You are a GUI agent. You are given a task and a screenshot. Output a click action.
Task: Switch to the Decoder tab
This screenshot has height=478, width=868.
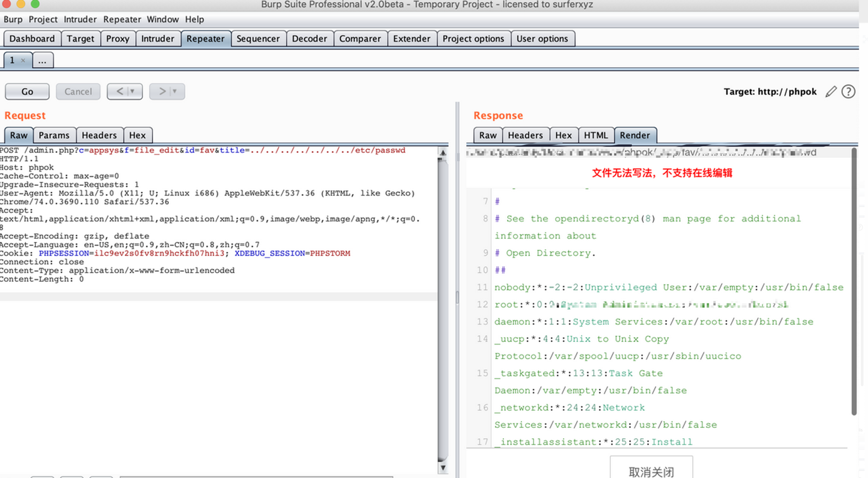pos(310,39)
